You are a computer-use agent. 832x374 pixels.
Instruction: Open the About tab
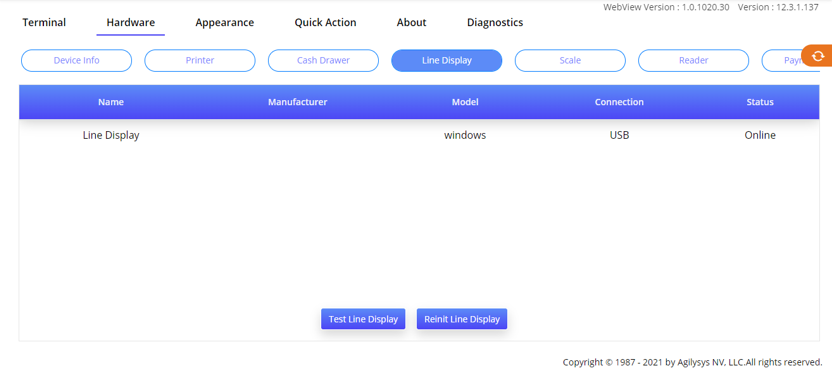click(x=411, y=22)
